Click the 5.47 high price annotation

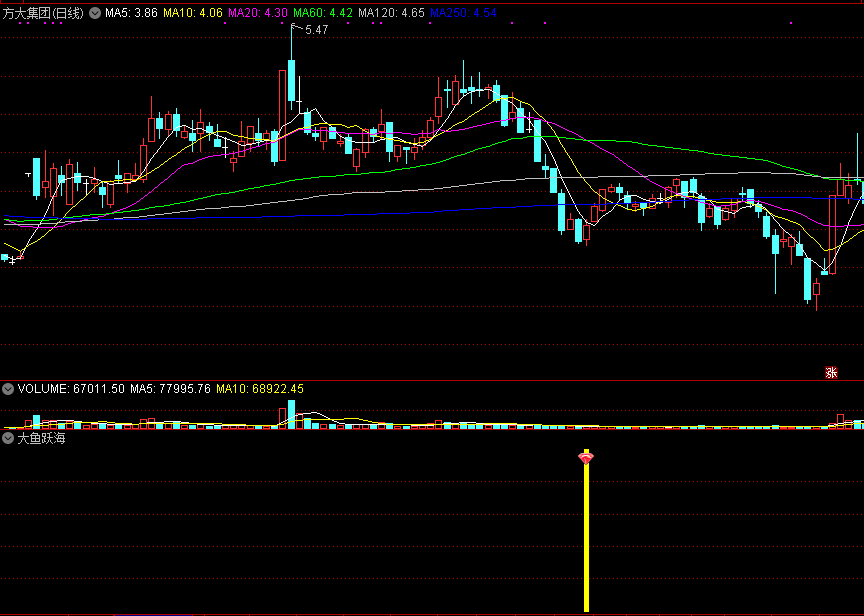(317, 30)
